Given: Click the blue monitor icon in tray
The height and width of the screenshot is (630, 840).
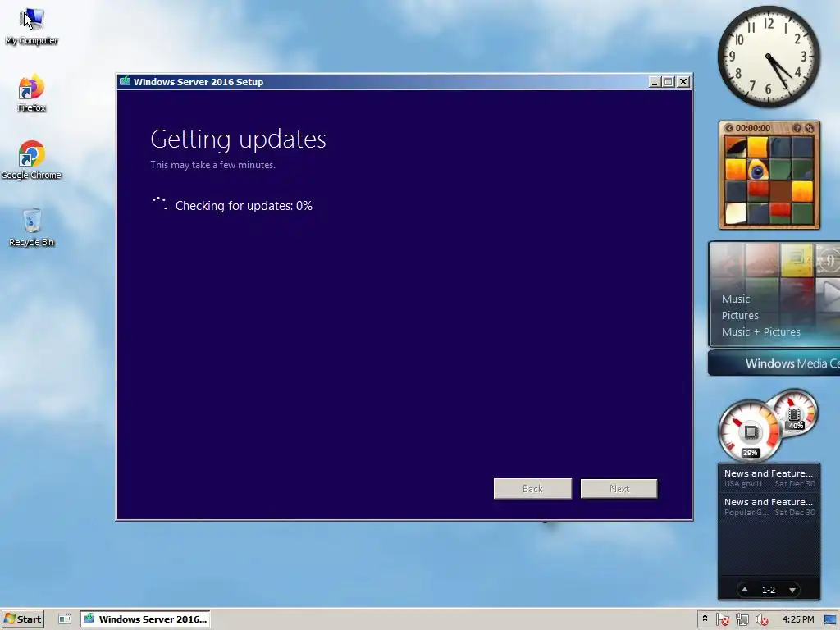Looking at the screenshot, I should coord(830,620).
